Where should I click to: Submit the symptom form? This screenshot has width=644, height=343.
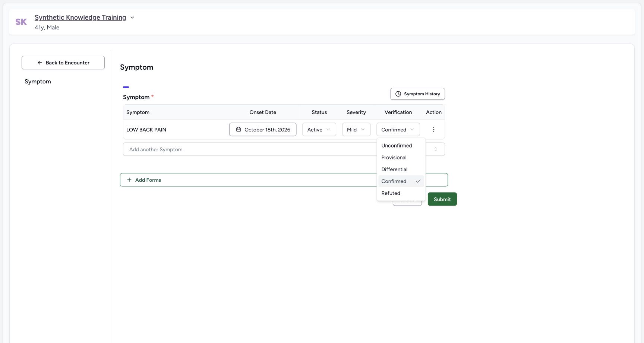(442, 199)
